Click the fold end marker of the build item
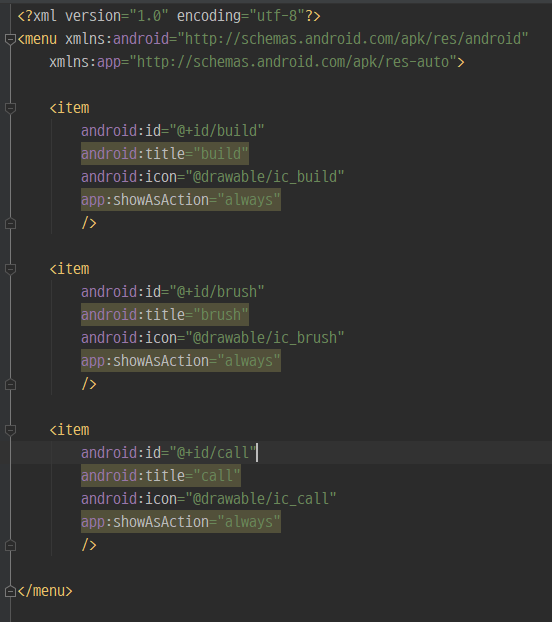 pos(10,224)
